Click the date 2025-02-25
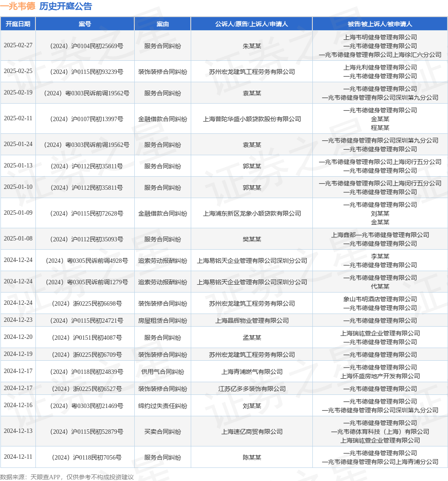This screenshot has height=481, width=448. [x=18, y=71]
